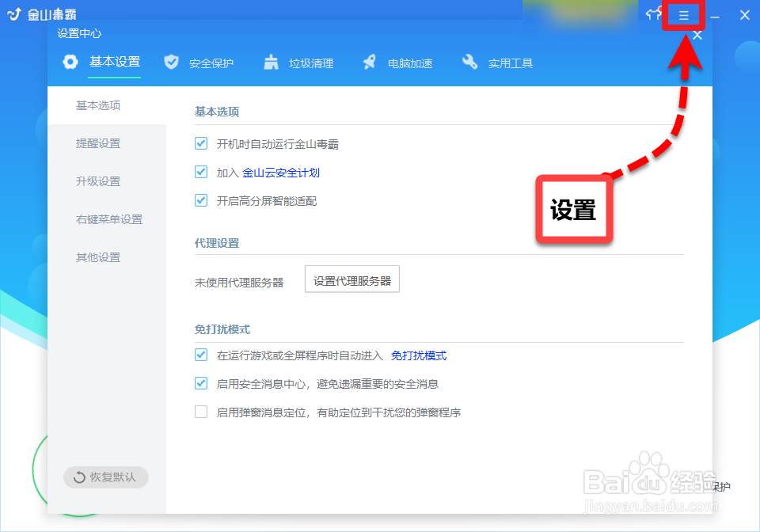This screenshot has width=760, height=532.
Task: Toggle the 加入金山云安全计划 checkbox
Action: 201,172
